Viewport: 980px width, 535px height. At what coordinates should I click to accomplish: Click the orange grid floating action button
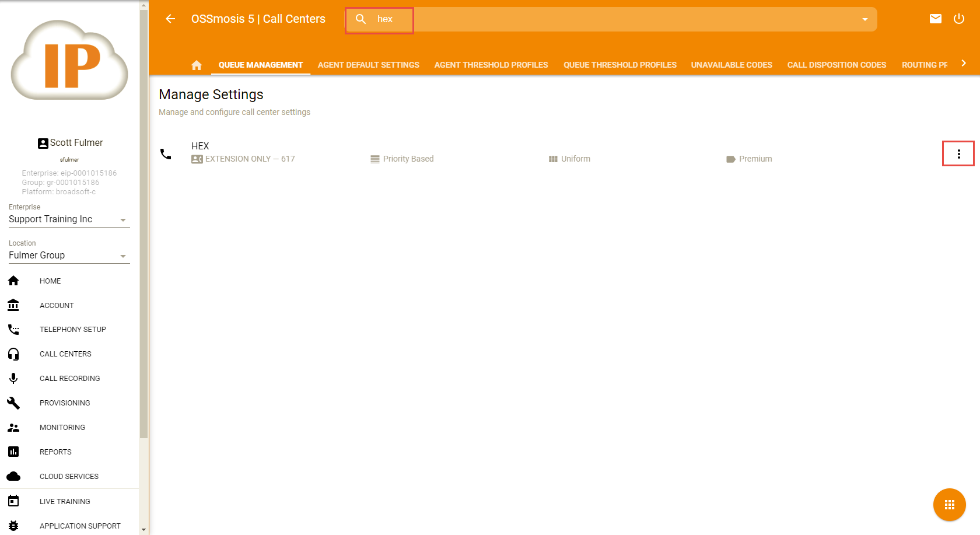[949, 505]
